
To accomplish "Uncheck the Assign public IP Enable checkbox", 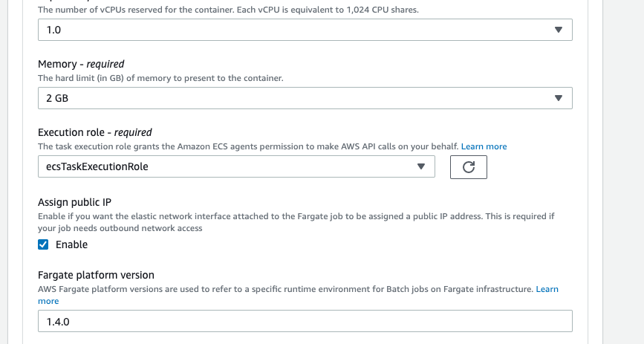I will 43,244.
